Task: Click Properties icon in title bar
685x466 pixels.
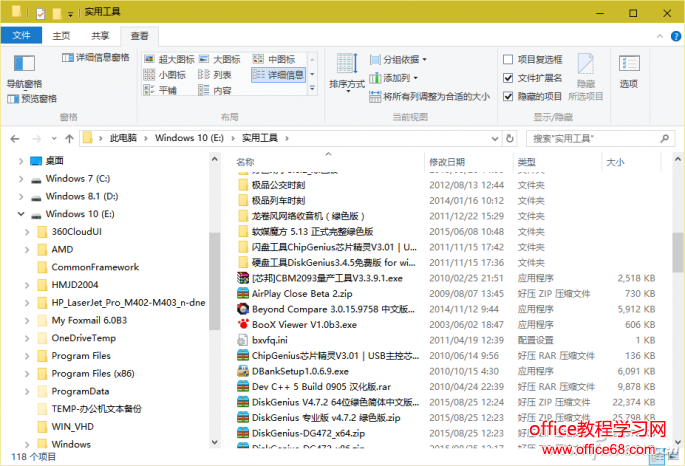Action: coord(40,14)
